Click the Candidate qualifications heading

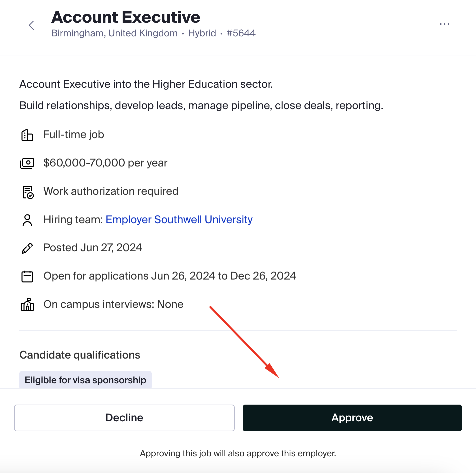coord(80,355)
